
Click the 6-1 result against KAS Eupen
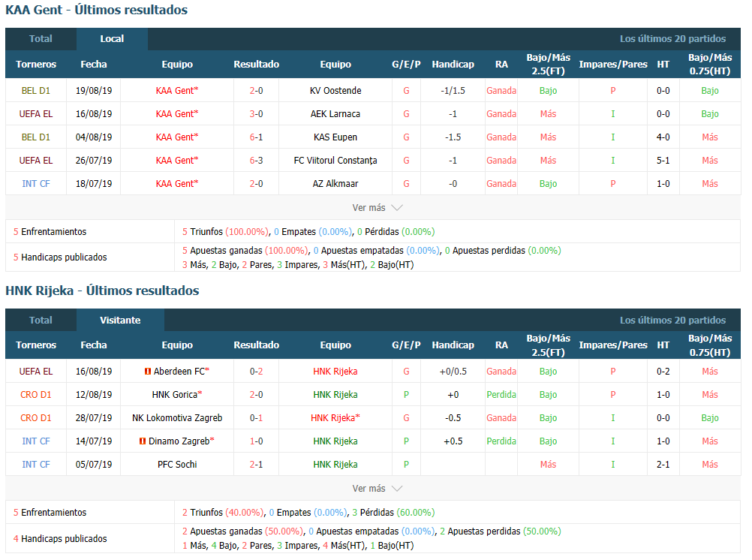[x=256, y=137]
